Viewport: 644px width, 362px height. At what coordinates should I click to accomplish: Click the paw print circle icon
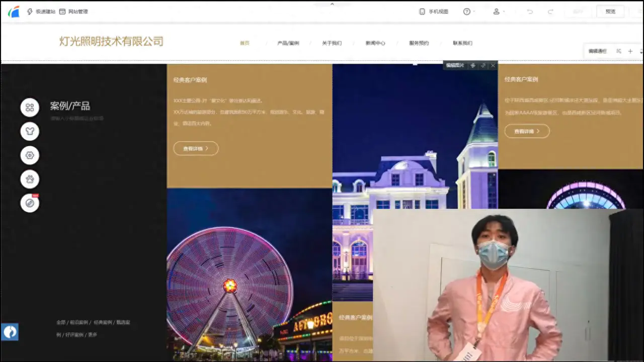pyautogui.click(x=30, y=179)
